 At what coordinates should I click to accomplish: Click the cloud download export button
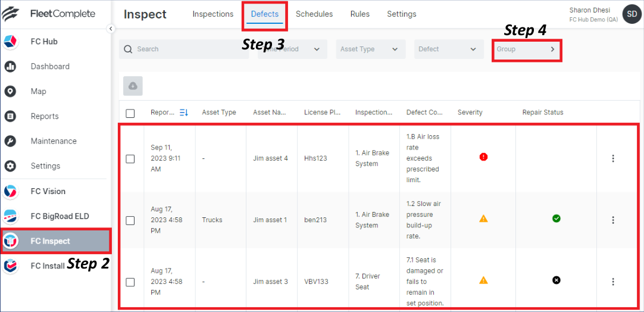point(133,86)
